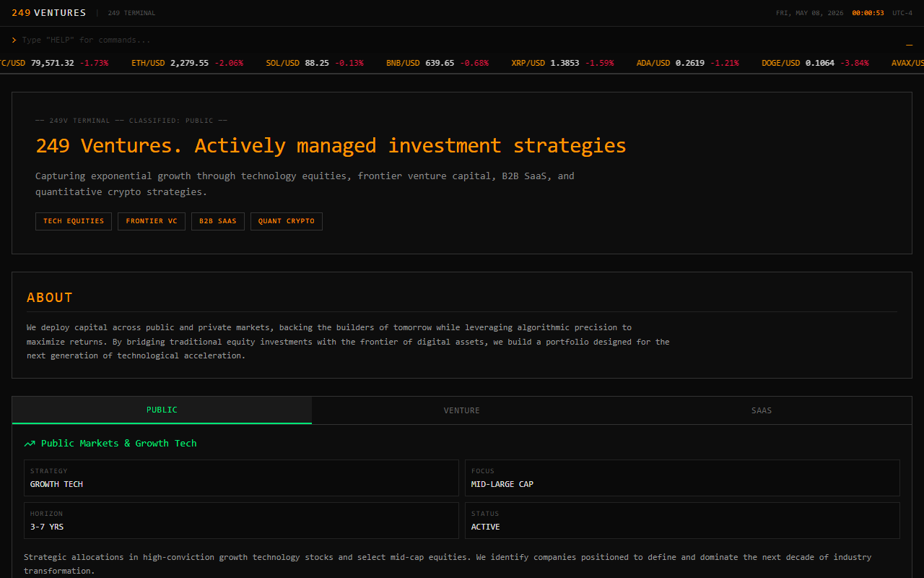Click the STRATEGY card showing GROWTH TECH

241,478
